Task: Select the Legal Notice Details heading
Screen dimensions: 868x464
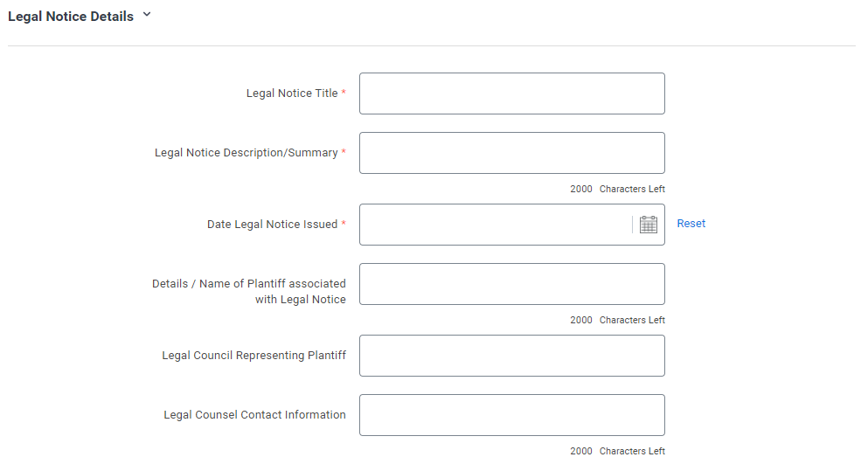Action: (x=71, y=17)
